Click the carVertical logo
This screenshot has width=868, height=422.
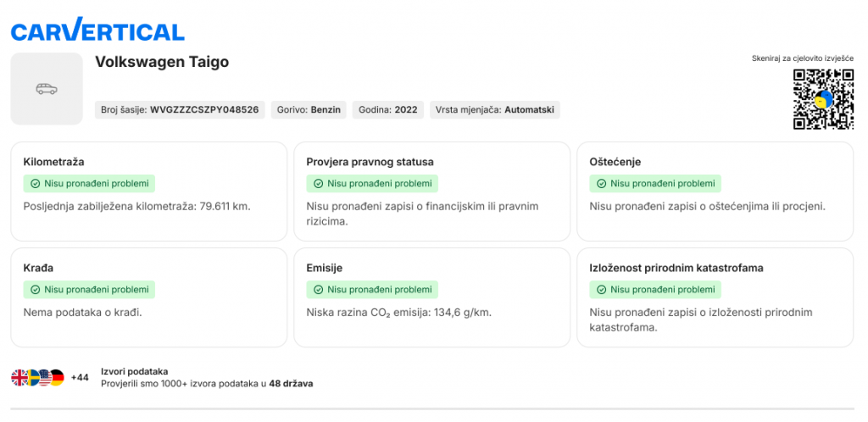[97, 31]
